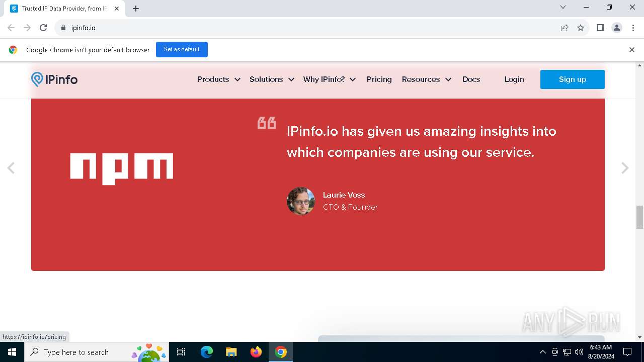Screen dimensions: 644x362
Task: Share this page icon in address bar
Action: 565,28
